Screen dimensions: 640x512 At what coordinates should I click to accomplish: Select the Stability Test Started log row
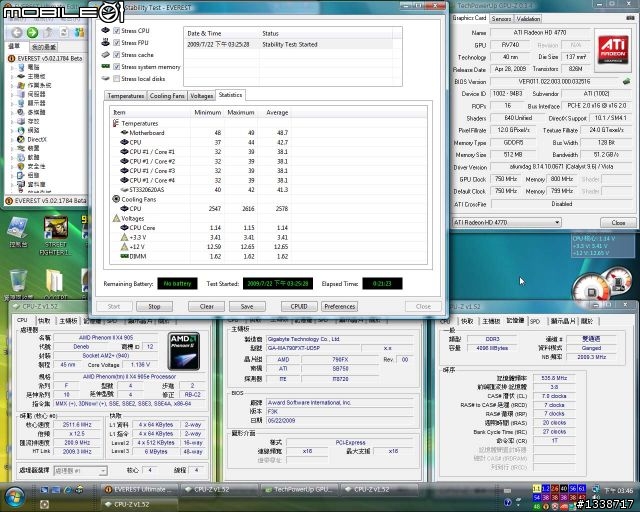point(288,45)
